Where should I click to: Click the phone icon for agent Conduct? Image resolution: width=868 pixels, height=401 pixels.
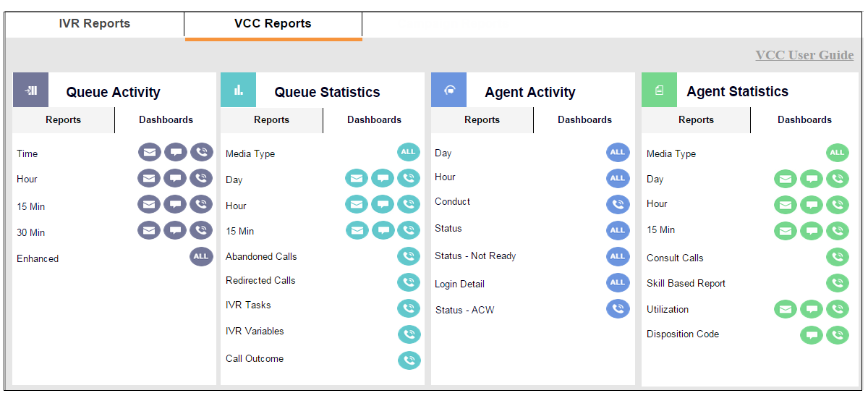pos(618,204)
